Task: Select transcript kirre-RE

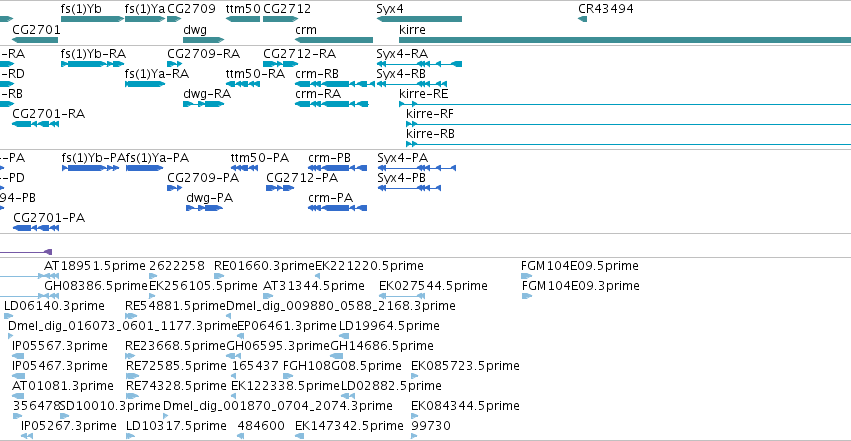Action: tap(625, 104)
